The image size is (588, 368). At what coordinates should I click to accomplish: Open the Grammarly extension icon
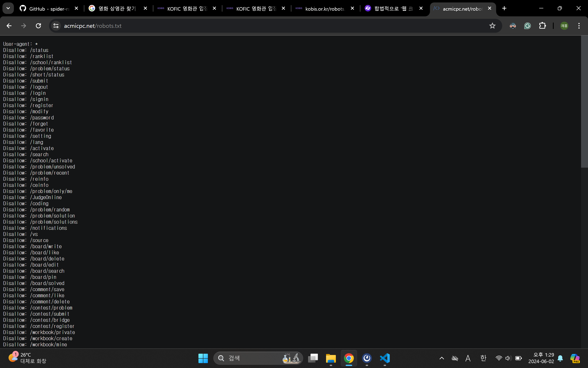pos(527,26)
